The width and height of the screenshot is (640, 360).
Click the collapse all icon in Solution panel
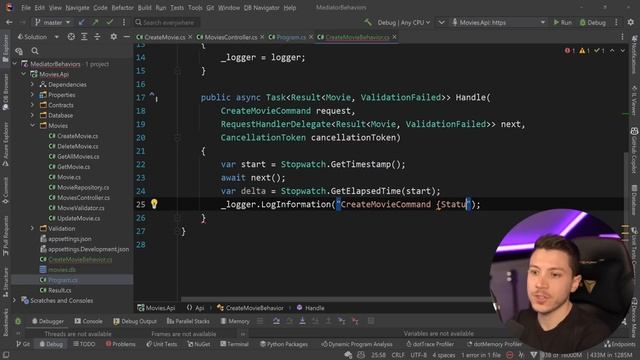tap(97, 37)
